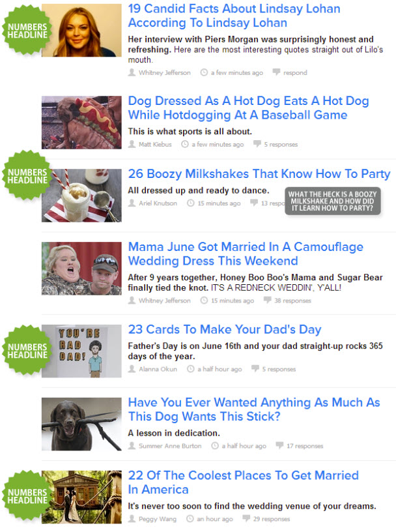Click the comment icon beside 'respond' on Lindsay Lohan post
The image size is (396, 532).
pyautogui.click(x=277, y=72)
